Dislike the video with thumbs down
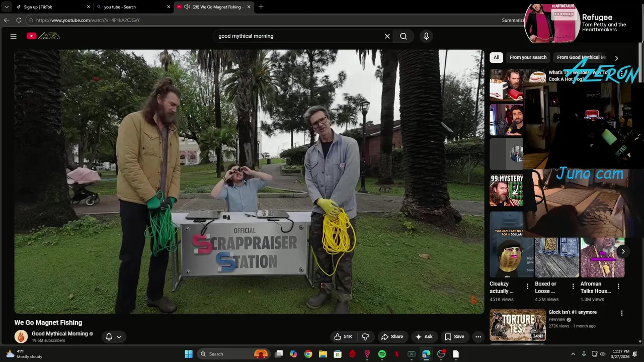 (x=366, y=337)
